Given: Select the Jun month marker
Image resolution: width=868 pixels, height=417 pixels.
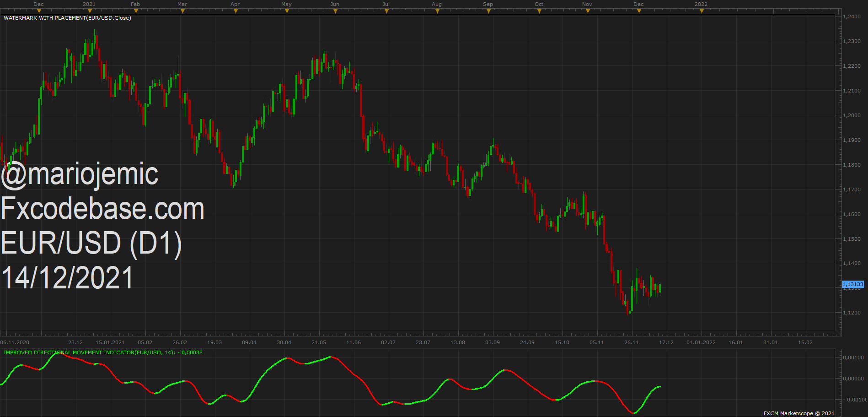Looking at the screenshot, I should pos(335,11).
